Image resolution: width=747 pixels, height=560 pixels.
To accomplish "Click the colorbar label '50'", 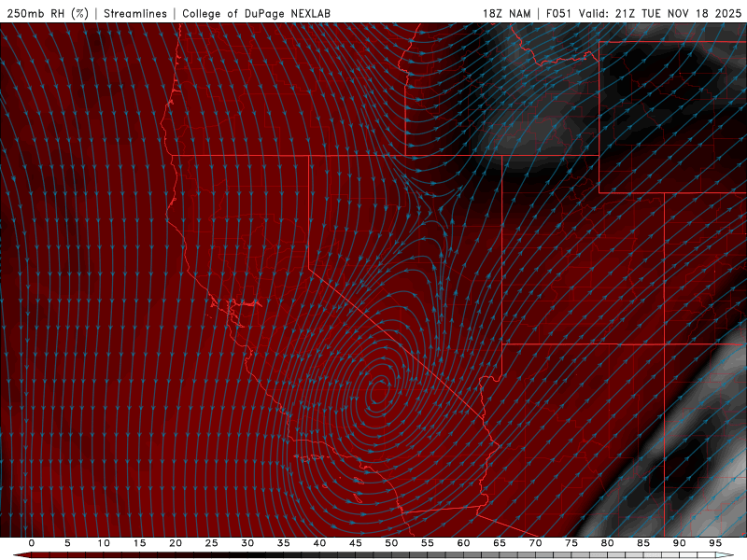I will click(x=391, y=543).
